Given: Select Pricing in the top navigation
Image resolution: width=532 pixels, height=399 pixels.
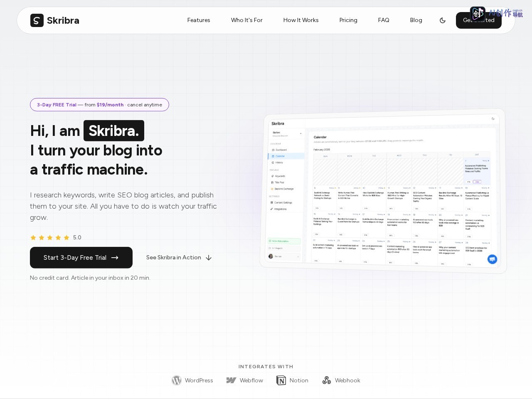Looking at the screenshot, I should (348, 20).
